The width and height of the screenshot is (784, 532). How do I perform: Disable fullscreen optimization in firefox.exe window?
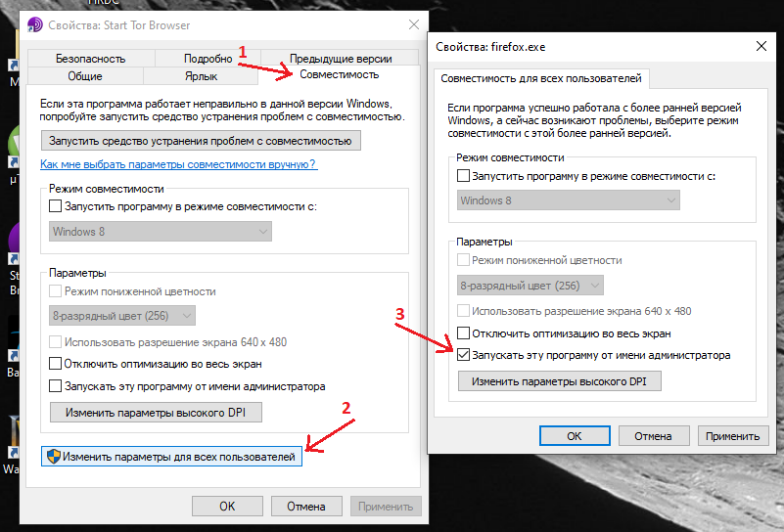[464, 332]
